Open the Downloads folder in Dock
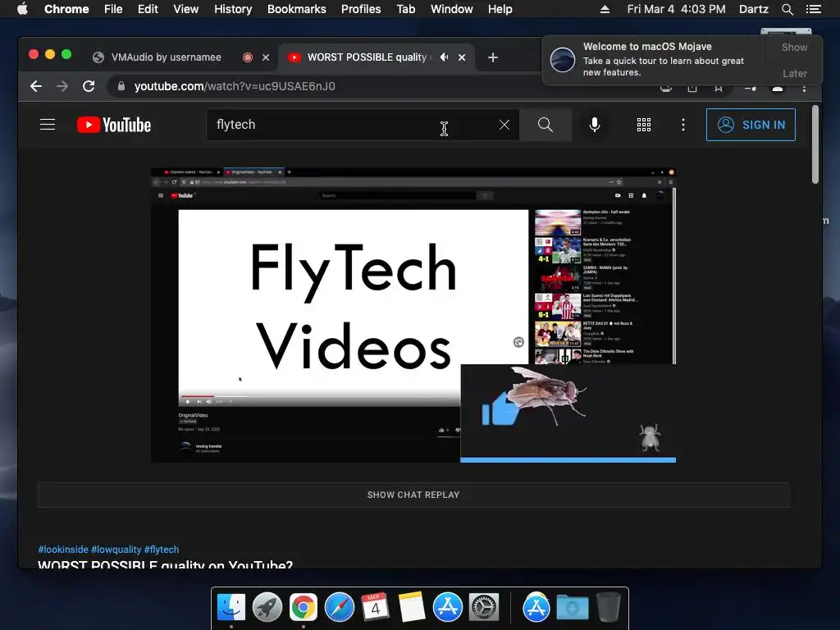Image resolution: width=840 pixels, height=630 pixels. coord(572,608)
